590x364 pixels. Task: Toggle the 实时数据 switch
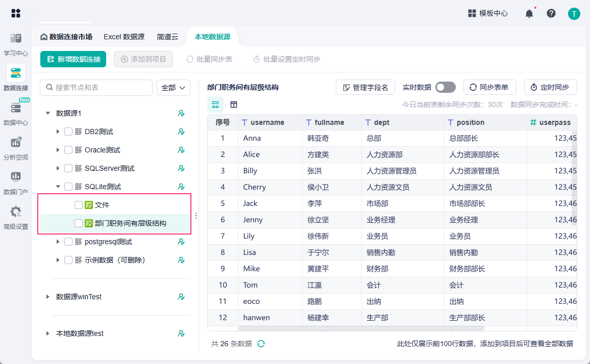click(x=446, y=87)
